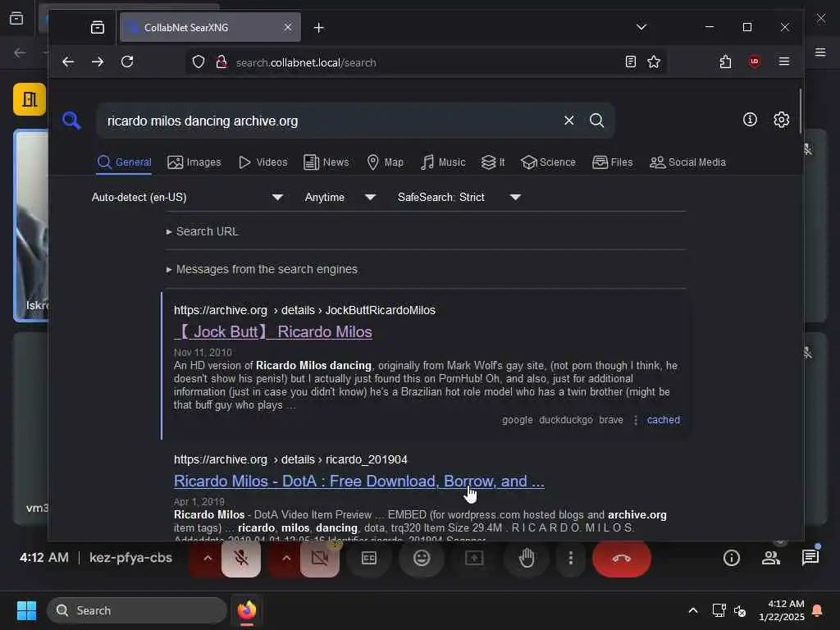The image size is (840, 630).
Task: Switch to the IT search tab
Action: (x=493, y=162)
